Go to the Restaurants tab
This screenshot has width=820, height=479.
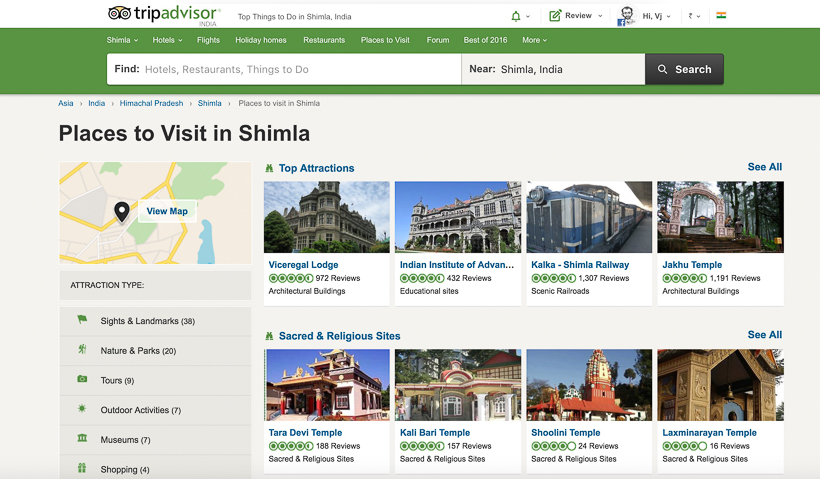(324, 40)
